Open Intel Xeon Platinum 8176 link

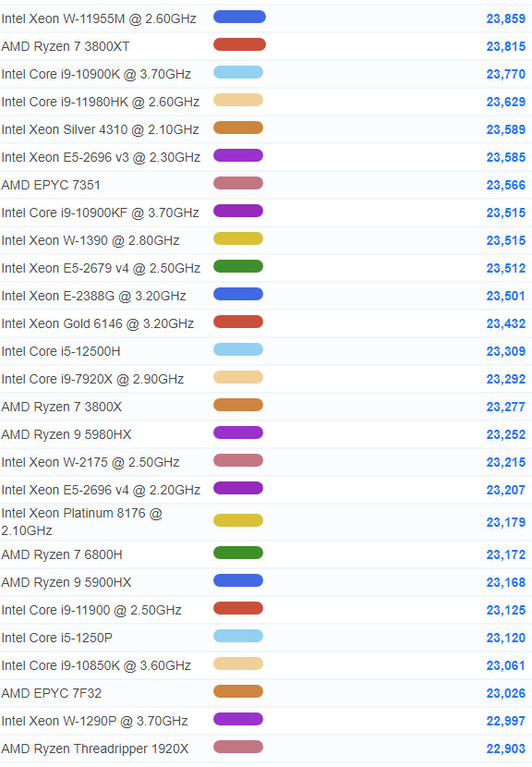[x=81, y=522]
